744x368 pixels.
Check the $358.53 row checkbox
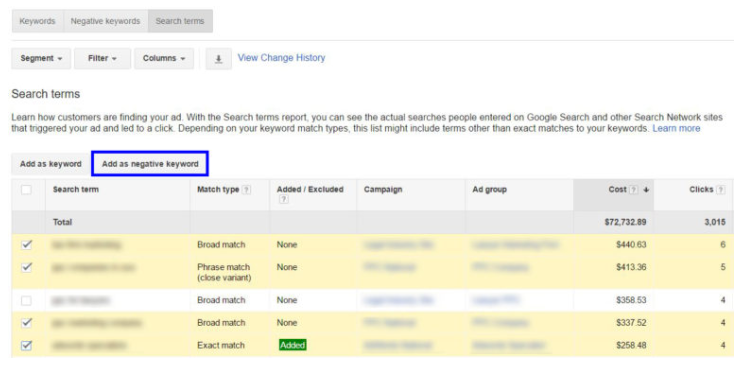pyautogui.click(x=27, y=300)
